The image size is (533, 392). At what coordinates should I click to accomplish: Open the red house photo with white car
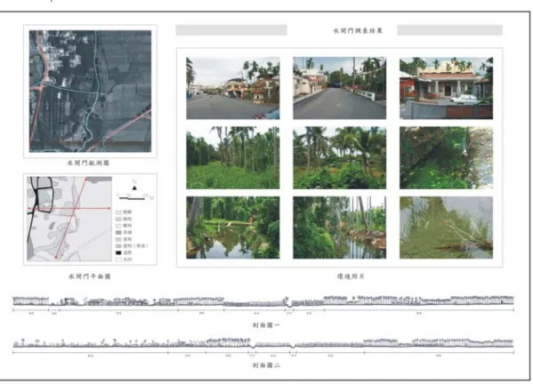pos(446,88)
